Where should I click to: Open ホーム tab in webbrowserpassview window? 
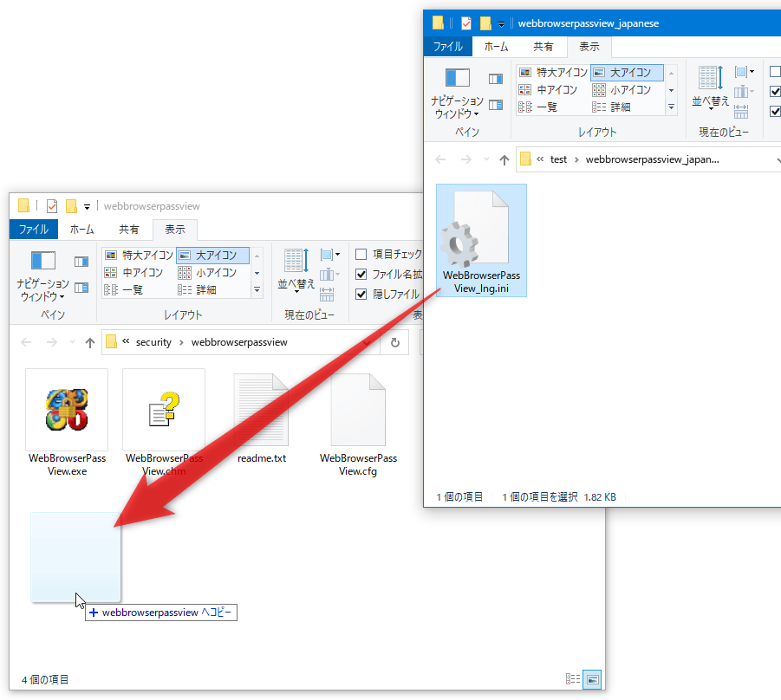pos(82,229)
